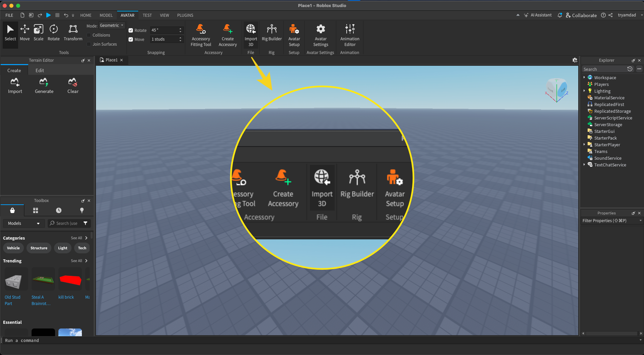Switch to the TEST ribbon tab
This screenshot has height=355, width=644.
[x=147, y=15]
